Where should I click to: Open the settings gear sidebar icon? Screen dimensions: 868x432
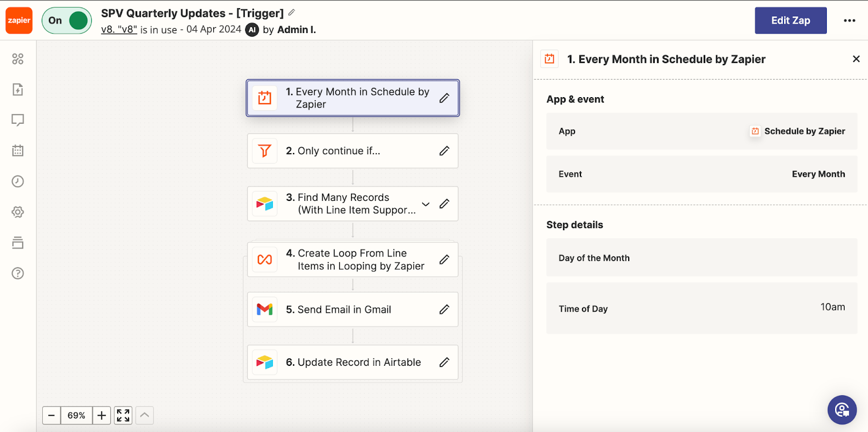pos(18,212)
